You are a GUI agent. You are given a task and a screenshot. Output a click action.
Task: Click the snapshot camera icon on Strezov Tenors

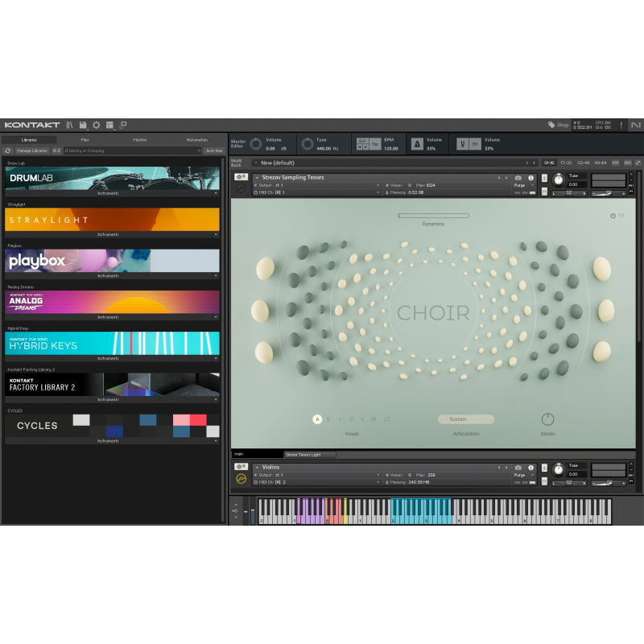(518, 178)
